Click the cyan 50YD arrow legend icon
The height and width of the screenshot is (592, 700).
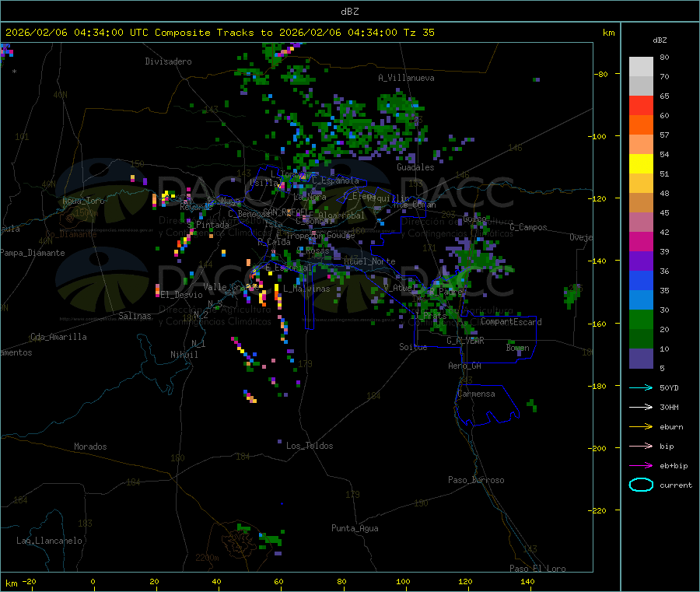pyautogui.click(x=641, y=387)
